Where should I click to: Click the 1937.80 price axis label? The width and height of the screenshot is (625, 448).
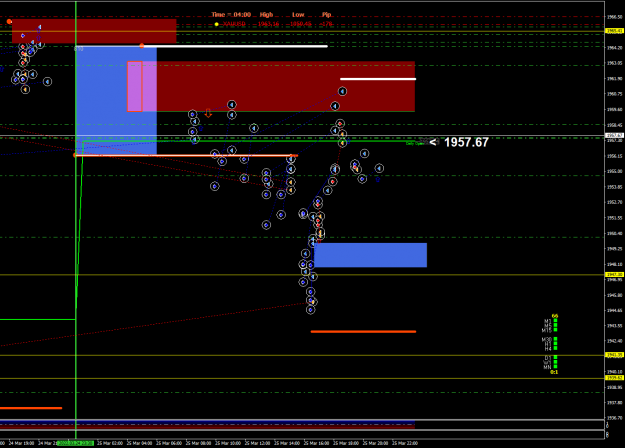coord(614,403)
